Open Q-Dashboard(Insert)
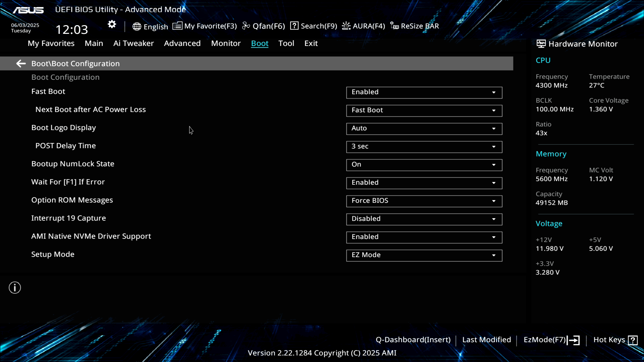This screenshot has width=644, height=362. click(413, 340)
